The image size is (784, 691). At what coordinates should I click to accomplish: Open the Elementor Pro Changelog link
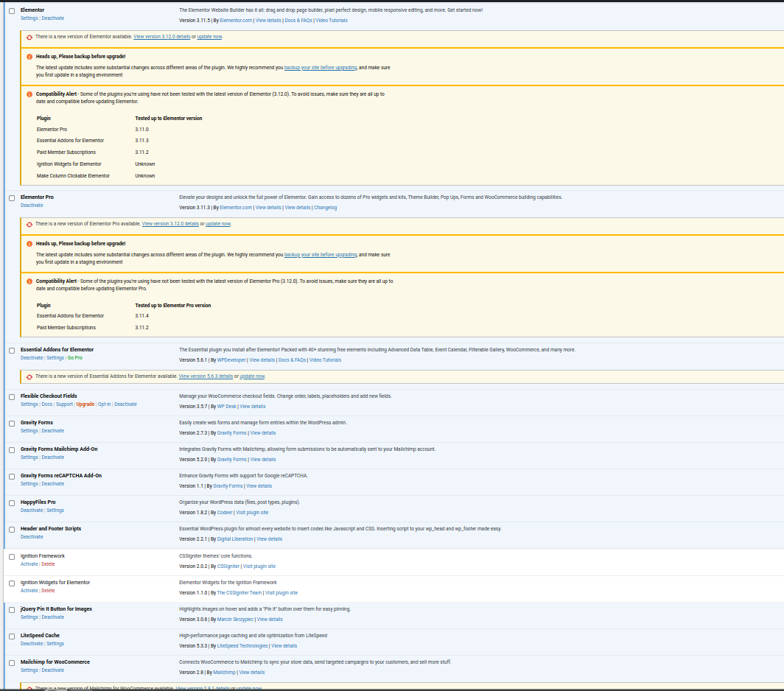325,208
